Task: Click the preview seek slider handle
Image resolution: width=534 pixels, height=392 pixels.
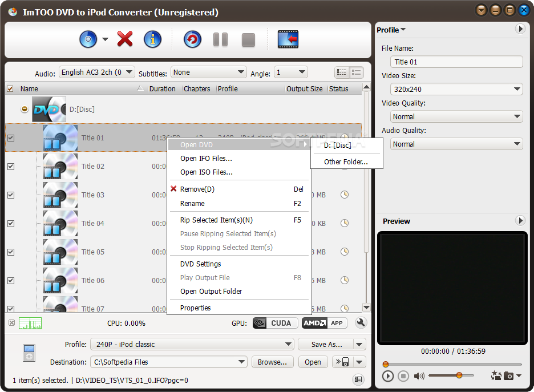Action: [x=386, y=365]
